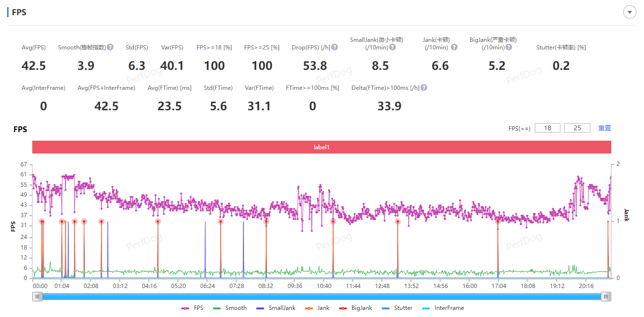
Task: Click help icon beside Drop(FPS) metric
Action: [335, 48]
